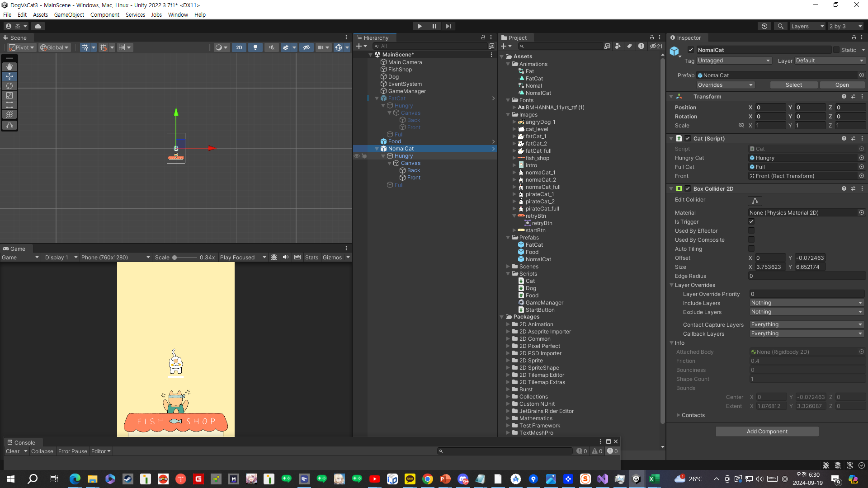Image resolution: width=868 pixels, height=488 pixels.
Task: Click the Pause button
Action: pyautogui.click(x=434, y=26)
